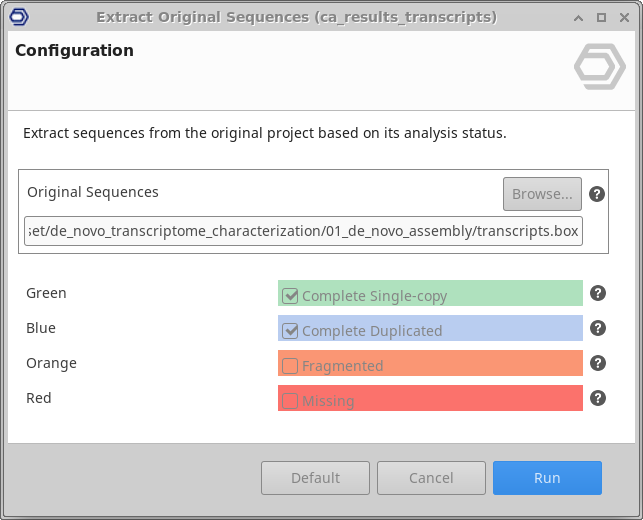
Task: Click help icon beside Original Sequences
Action: pos(597,194)
